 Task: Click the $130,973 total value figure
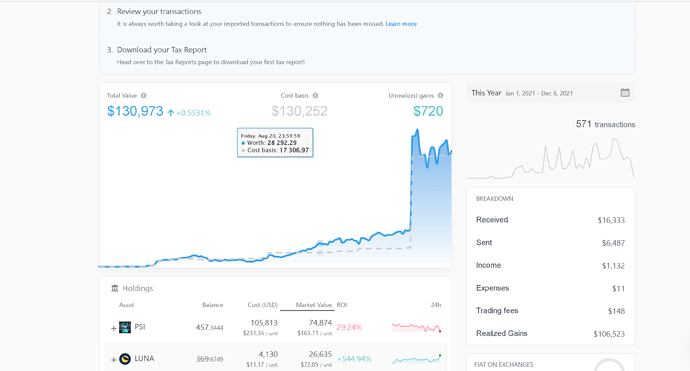pos(135,111)
